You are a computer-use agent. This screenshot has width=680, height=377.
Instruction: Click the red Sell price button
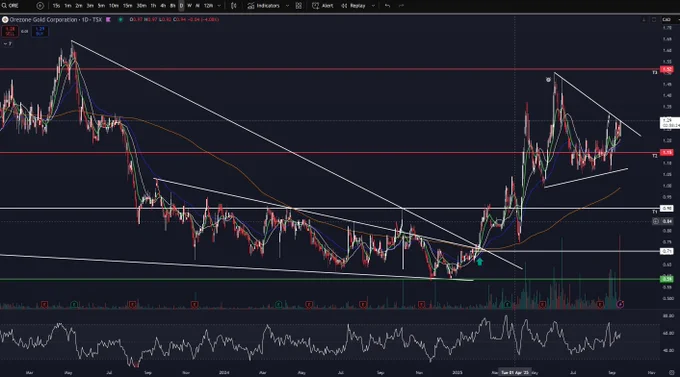10,31
